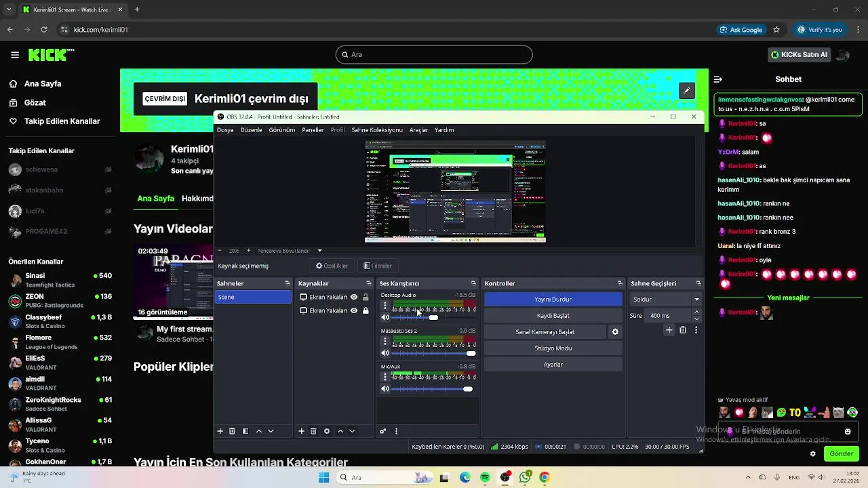The height and width of the screenshot is (488, 868).
Task: Open Paneller menu in OBS
Action: (313, 130)
